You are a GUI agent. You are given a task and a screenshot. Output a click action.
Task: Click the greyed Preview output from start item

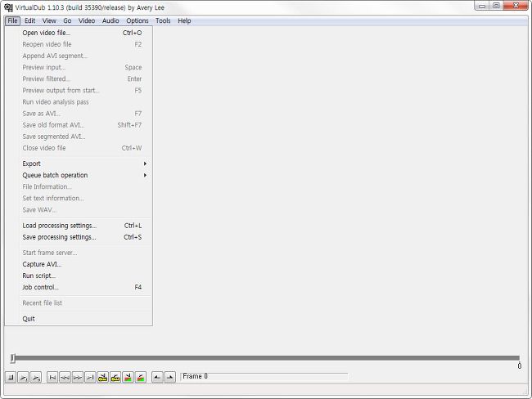[x=79, y=91]
